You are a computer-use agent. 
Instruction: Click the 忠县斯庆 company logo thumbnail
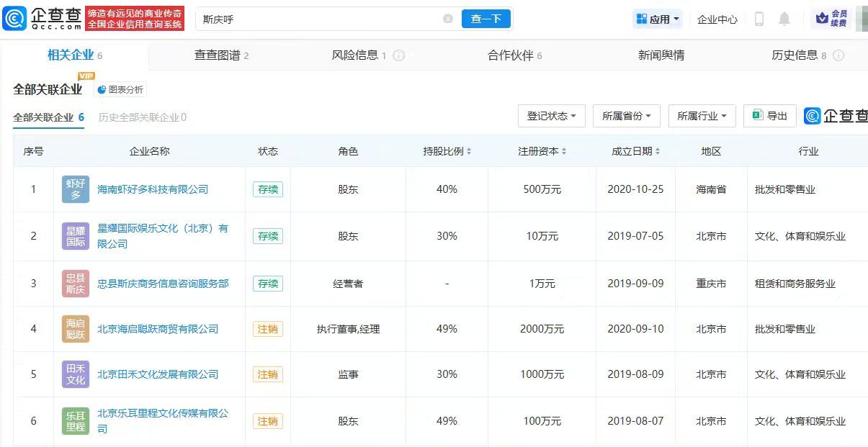click(76, 284)
